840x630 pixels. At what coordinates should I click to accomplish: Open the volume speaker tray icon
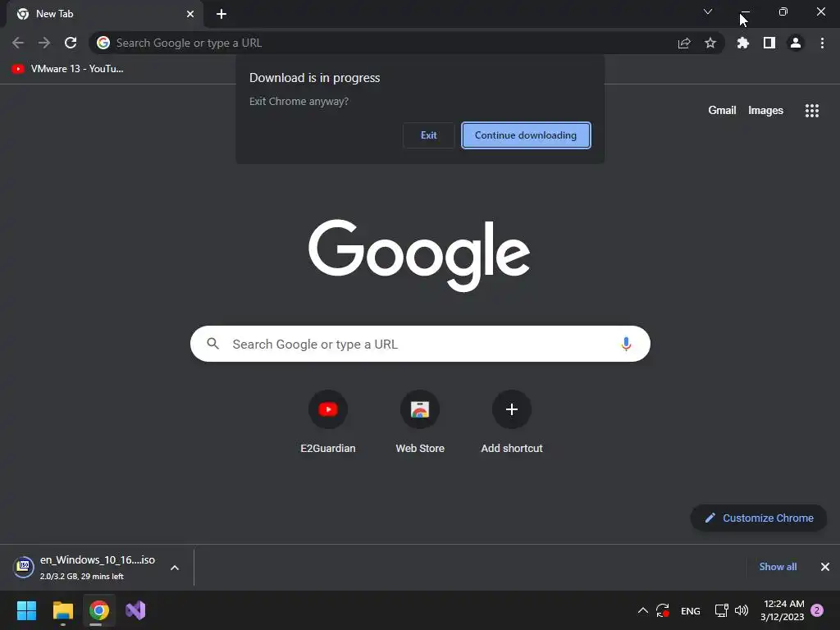[x=742, y=610]
